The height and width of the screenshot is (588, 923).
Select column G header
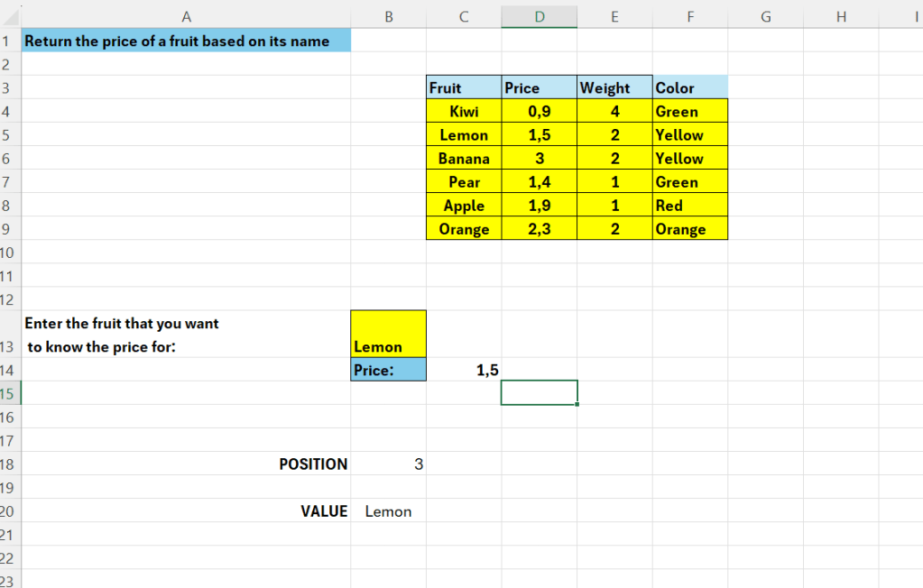765,15
